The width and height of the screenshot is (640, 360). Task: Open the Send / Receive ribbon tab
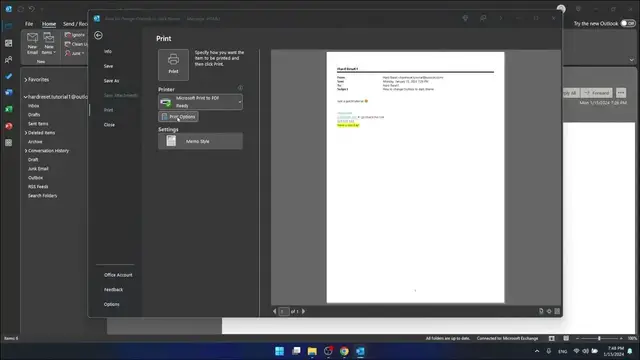point(75,24)
